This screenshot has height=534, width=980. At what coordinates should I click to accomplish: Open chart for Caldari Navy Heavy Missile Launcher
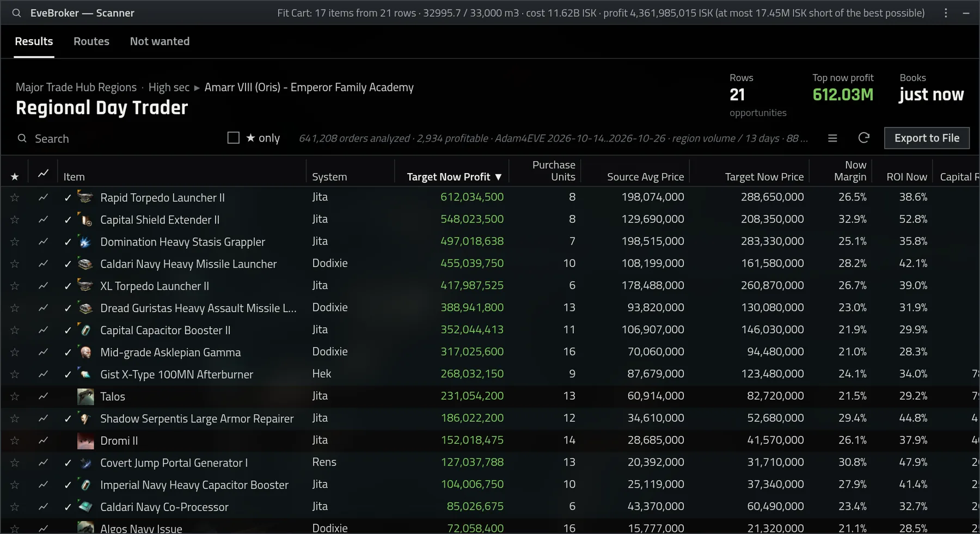[x=43, y=264]
